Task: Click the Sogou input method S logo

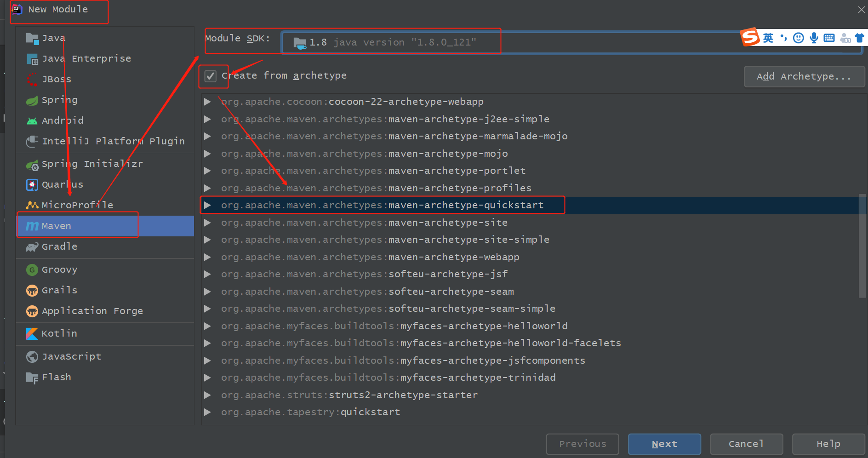Action: coord(750,37)
